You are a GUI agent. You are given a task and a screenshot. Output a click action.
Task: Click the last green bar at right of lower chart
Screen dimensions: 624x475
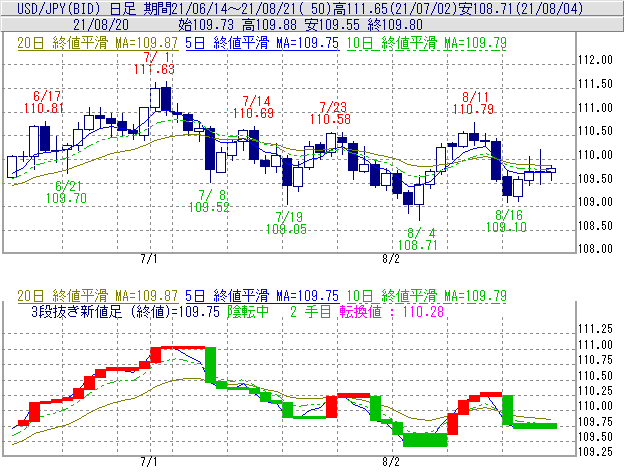(535, 426)
